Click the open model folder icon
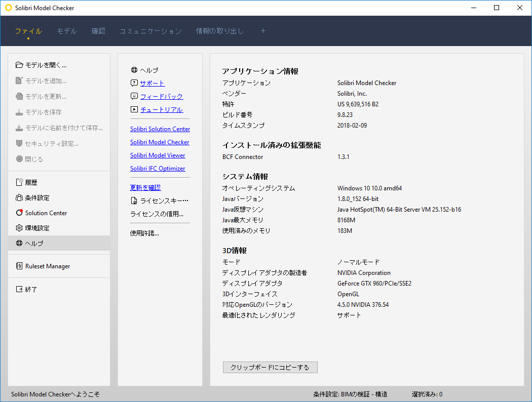This screenshot has width=532, height=402. point(19,65)
